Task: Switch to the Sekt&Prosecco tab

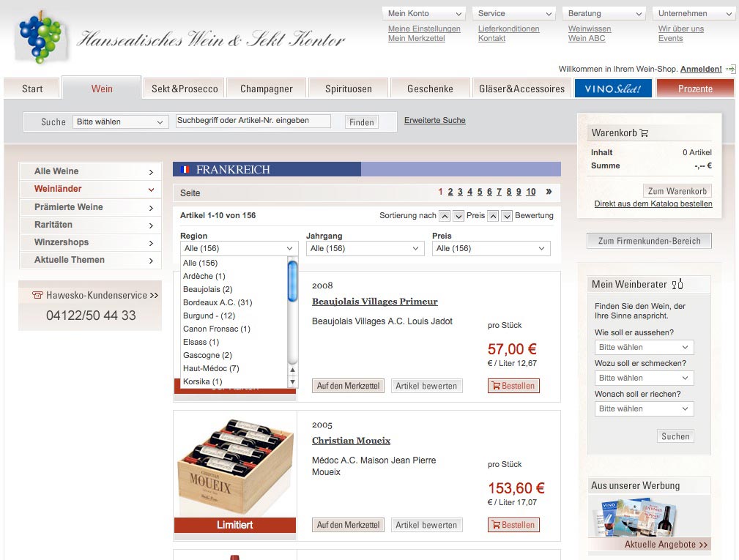Action: (x=185, y=89)
